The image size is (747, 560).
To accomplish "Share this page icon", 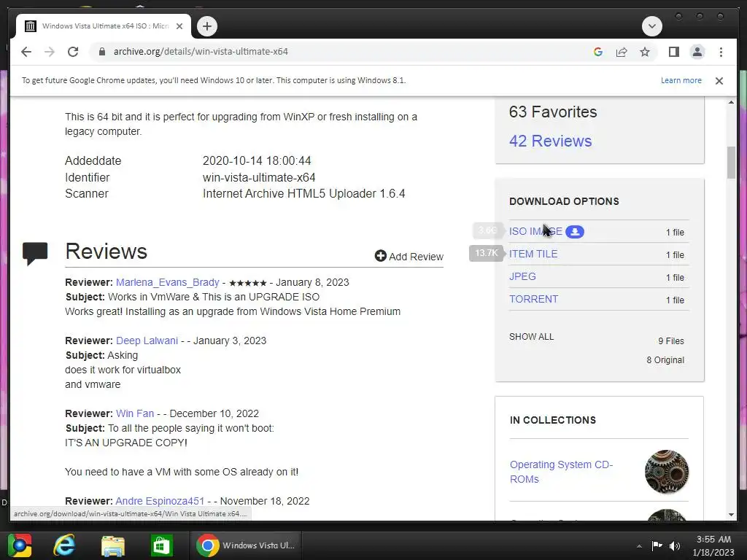I will [622, 52].
